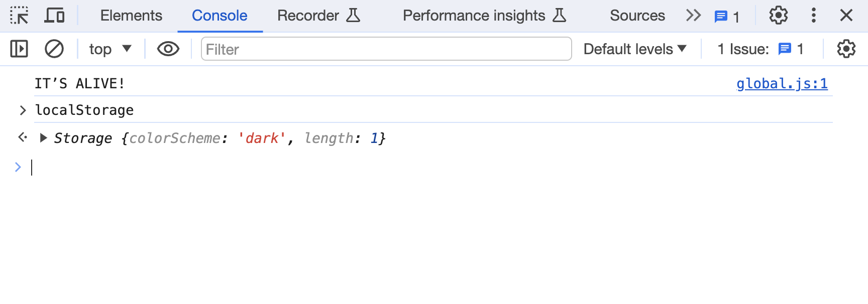Image resolution: width=868 pixels, height=304 pixels.
Task: Open the global.js:1 source link
Action: point(782,84)
